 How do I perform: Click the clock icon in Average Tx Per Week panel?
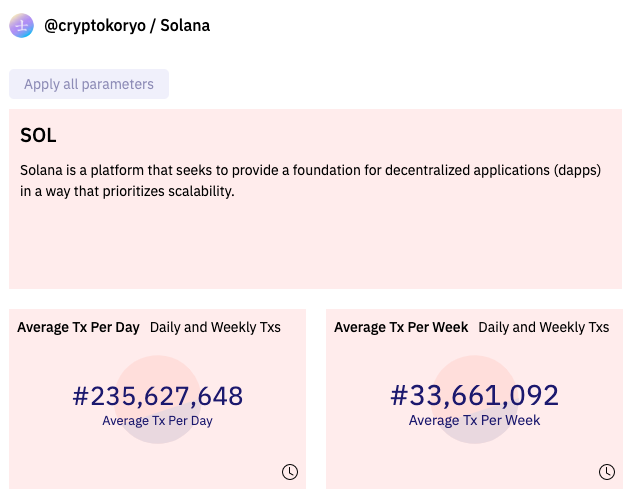(607, 471)
